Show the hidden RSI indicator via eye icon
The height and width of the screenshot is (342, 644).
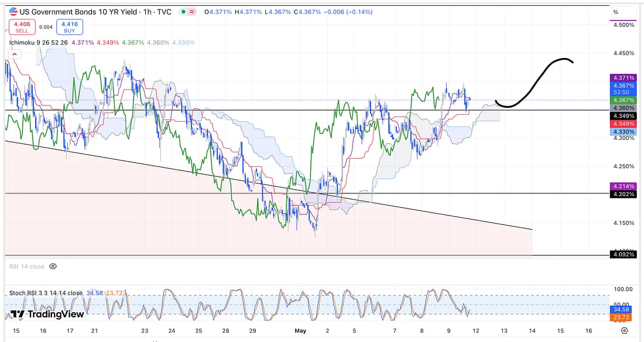point(53,266)
